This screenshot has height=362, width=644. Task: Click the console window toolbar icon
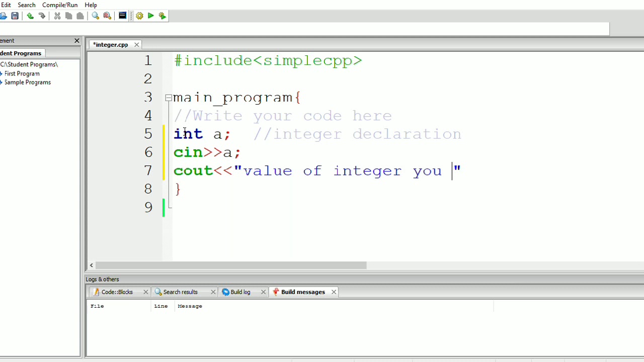(x=122, y=16)
